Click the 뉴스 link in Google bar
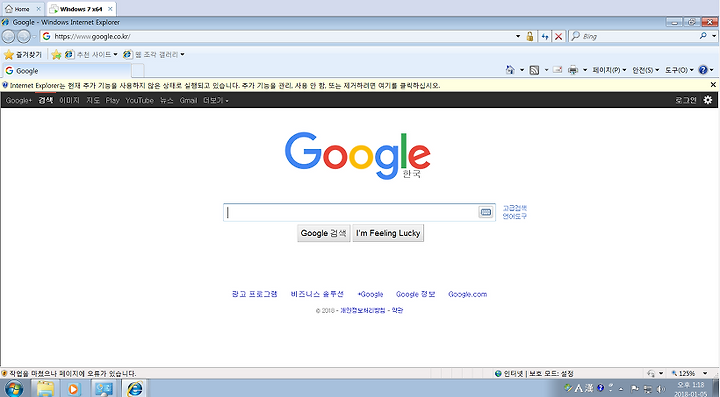Image resolution: width=720 pixels, height=397 pixels. point(167,100)
